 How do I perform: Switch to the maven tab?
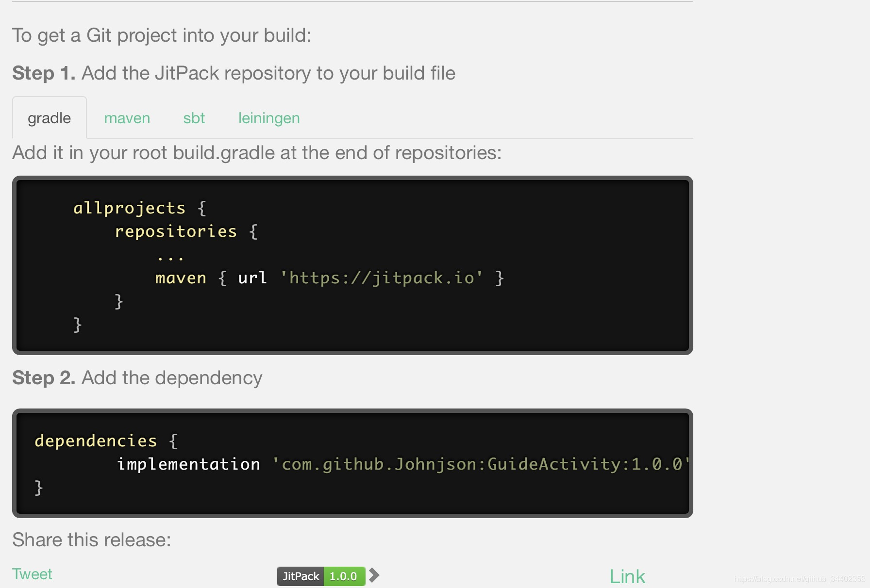click(x=127, y=118)
